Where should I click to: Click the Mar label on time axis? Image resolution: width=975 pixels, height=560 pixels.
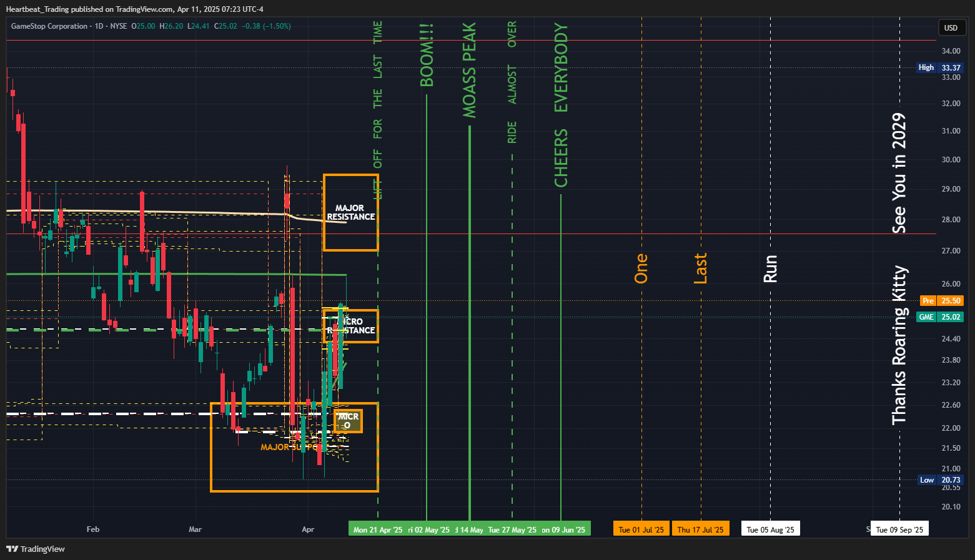tap(195, 529)
